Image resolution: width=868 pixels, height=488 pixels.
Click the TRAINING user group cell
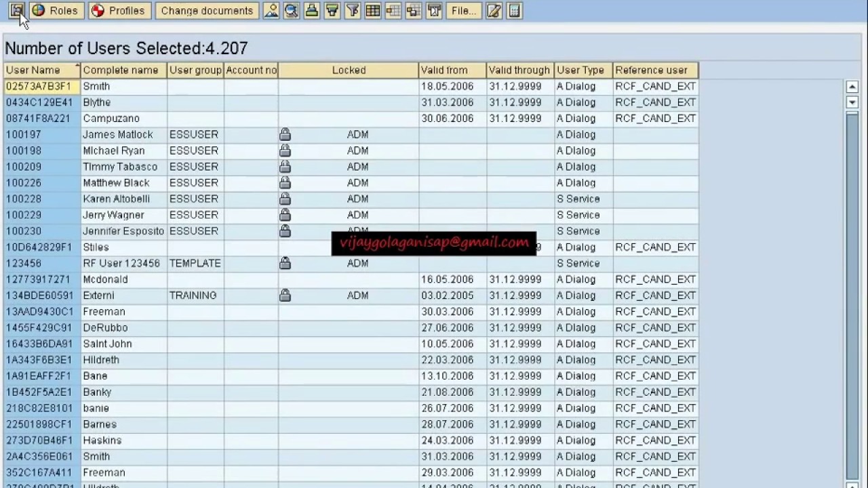[x=195, y=296]
